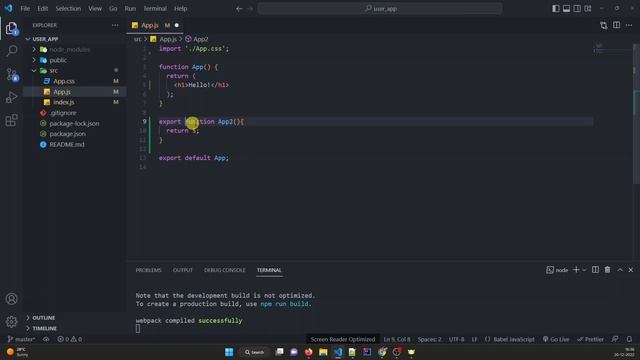Open the Terminal menu
640x360 pixels.
tap(155, 9)
